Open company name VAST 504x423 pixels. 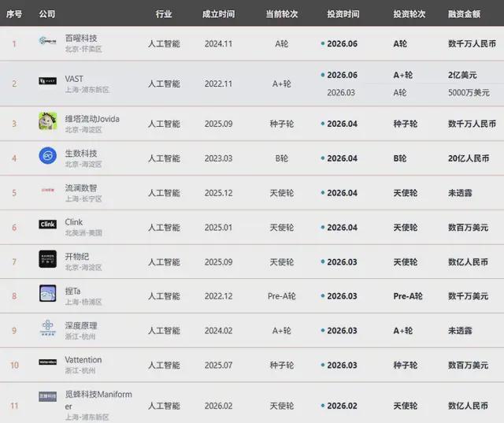[x=74, y=79]
